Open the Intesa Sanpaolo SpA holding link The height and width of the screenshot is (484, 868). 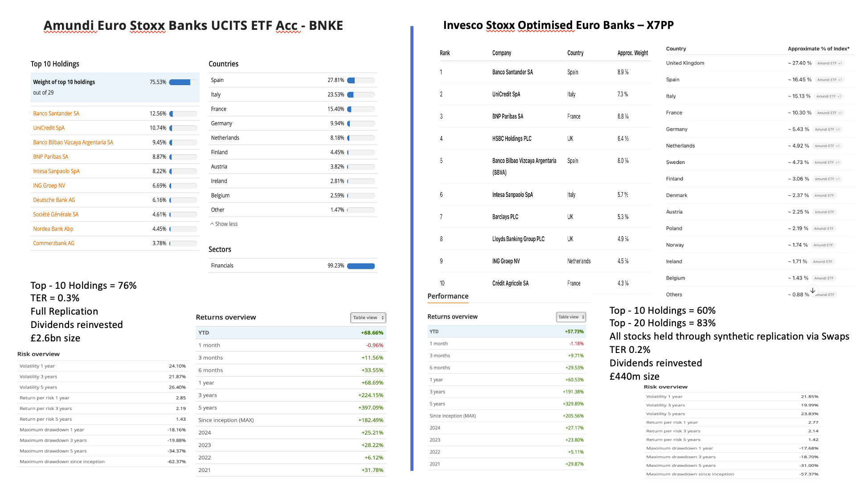(x=57, y=171)
